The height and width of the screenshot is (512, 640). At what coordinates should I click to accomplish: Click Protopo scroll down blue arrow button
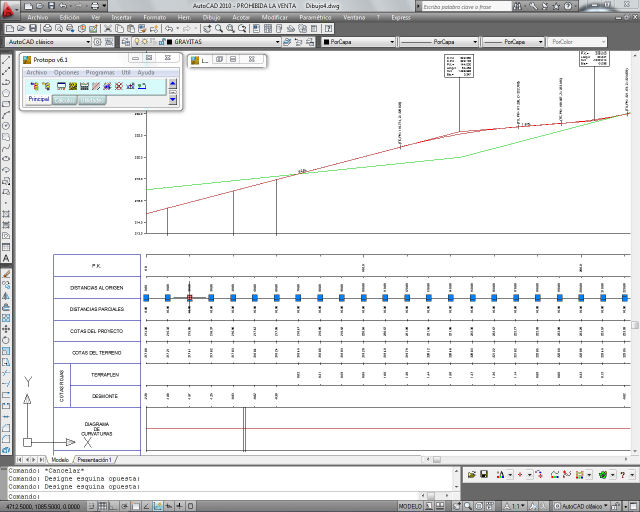[x=173, y=99]
